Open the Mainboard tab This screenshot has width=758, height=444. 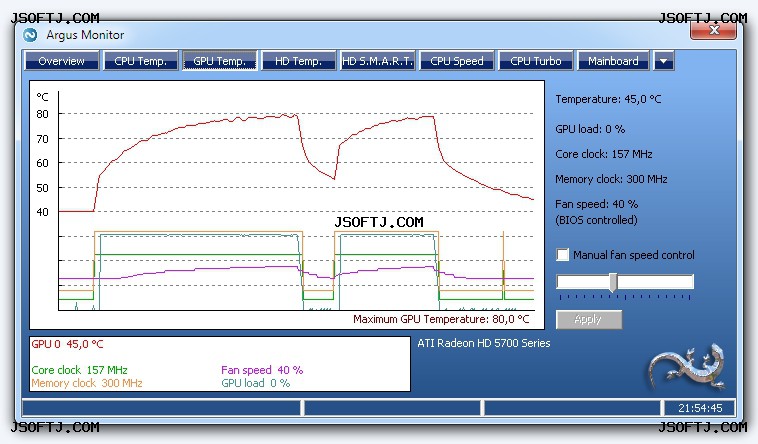613,61
